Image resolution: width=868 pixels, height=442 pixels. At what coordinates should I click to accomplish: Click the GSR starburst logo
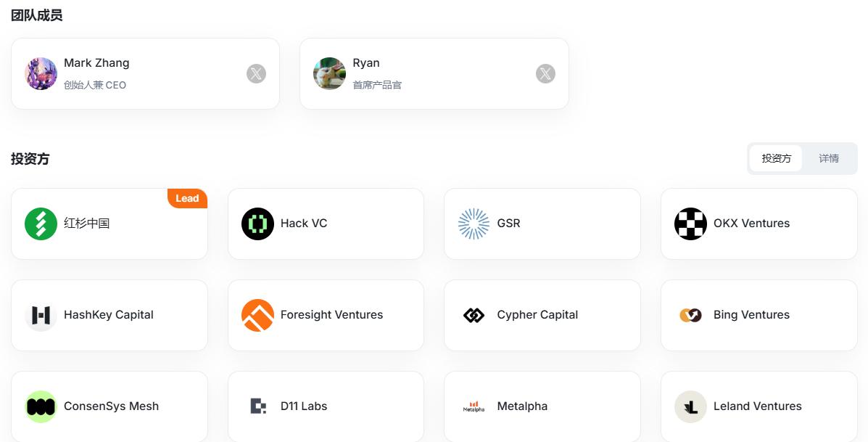point(474,224)
